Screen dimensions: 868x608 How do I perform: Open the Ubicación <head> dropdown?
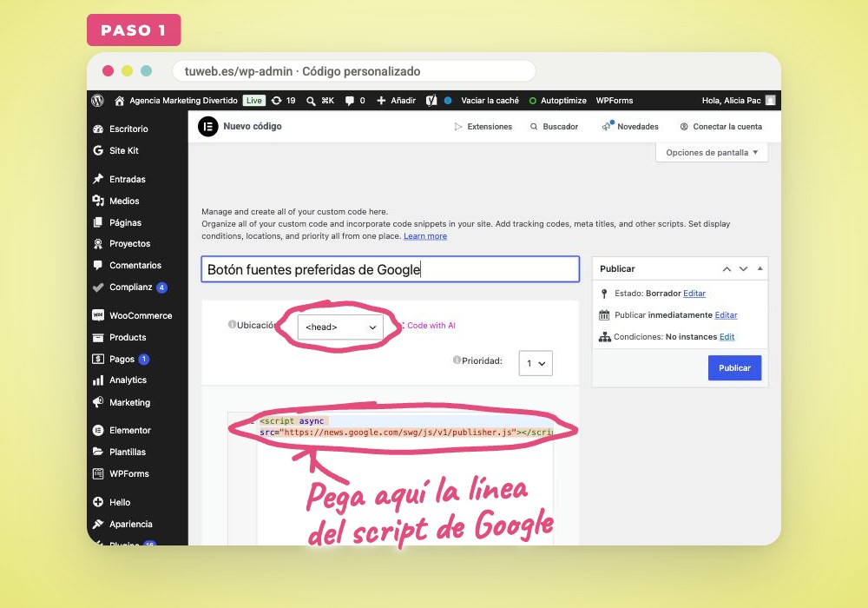coord(340,327)
